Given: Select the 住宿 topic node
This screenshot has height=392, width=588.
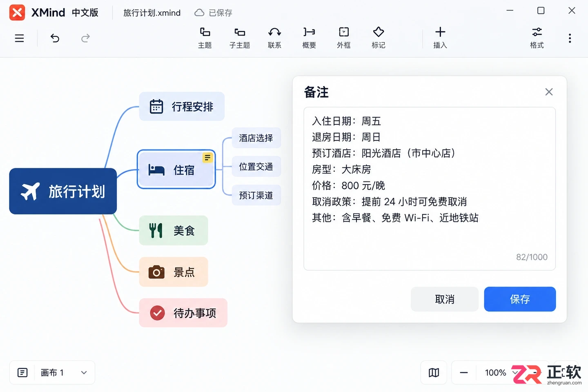Looking at the screenshot, I should pyautogui.click(x=176, y=169).
